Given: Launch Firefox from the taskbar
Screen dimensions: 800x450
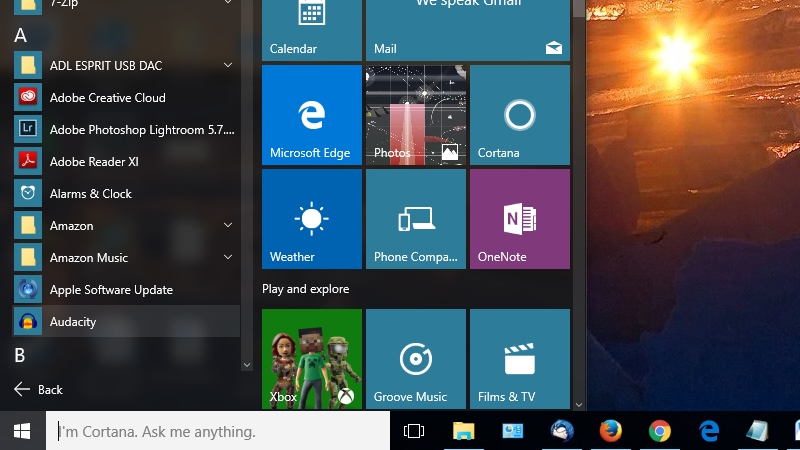Looking at the screenshot, I should (x=611, y=431).
